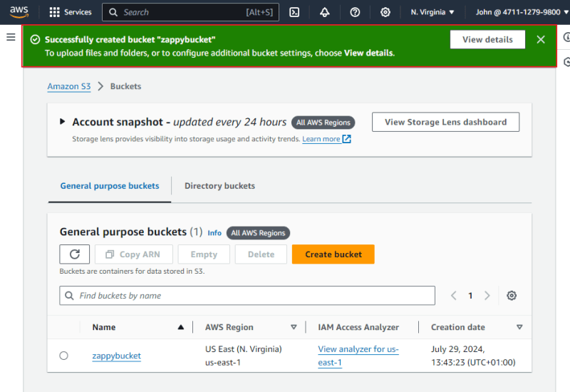
Task: Click the Copy ARN button
Action: 134,254
